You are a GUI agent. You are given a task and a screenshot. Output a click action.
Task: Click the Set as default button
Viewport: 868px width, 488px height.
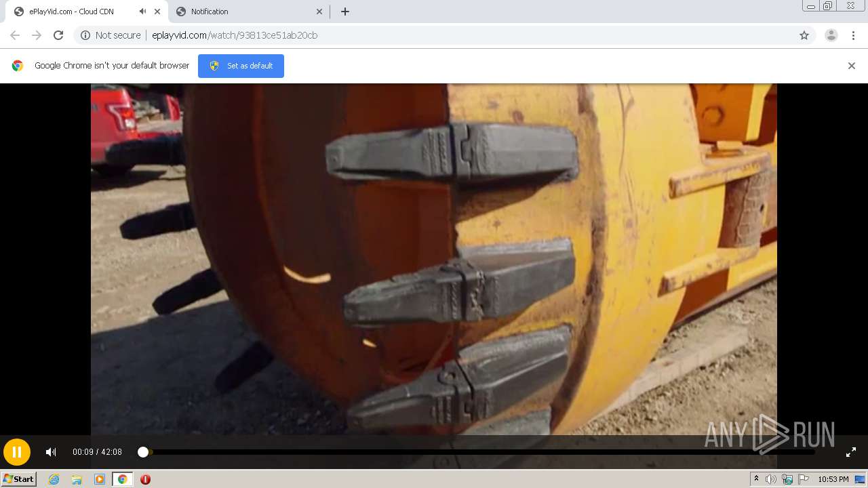pos(241,66)
